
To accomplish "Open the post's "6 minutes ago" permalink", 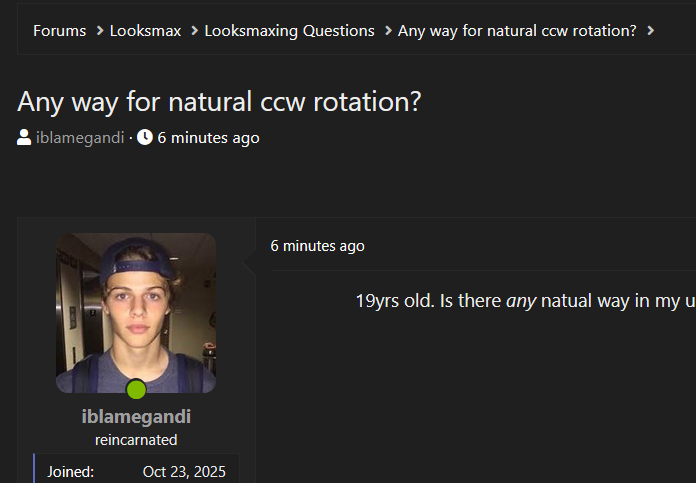I will click(317, 246).
